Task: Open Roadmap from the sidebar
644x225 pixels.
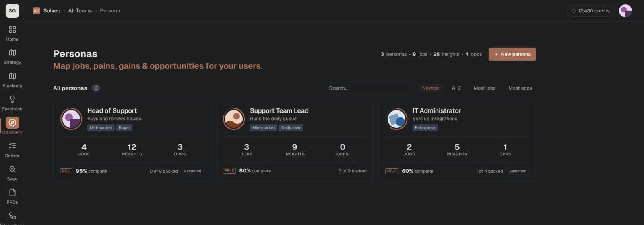Action: point(12,80)
